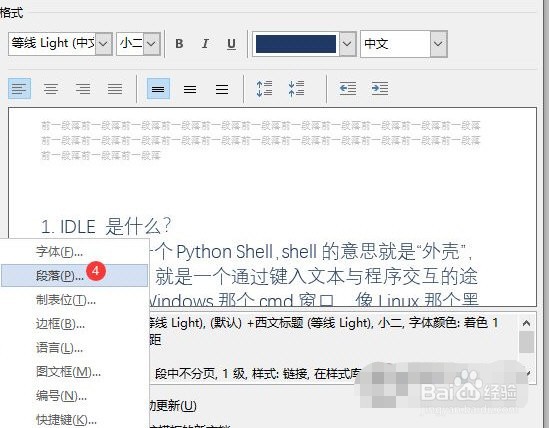Increase paragraph indent
This screenshot has height=428, width=549.
(x=380, y=89)
